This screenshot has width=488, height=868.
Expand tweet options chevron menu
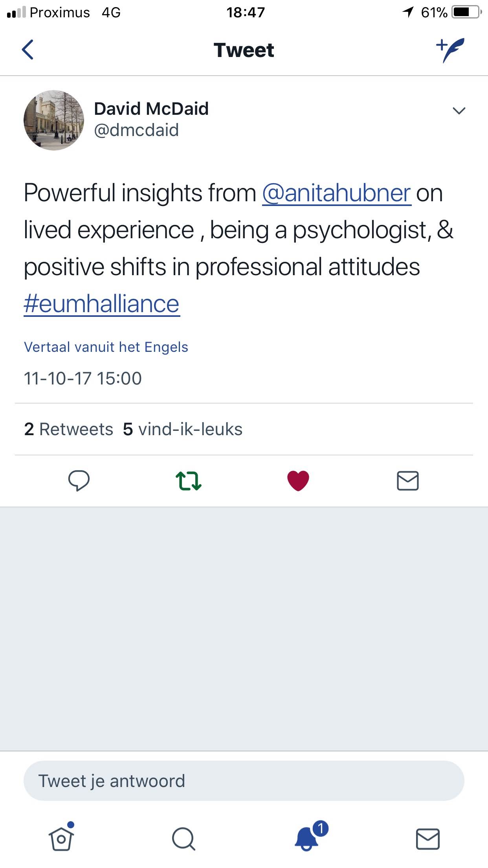(459, 111)
